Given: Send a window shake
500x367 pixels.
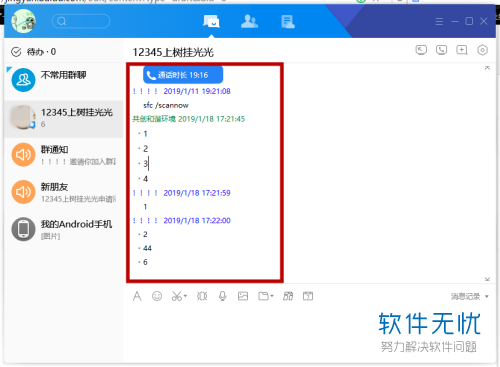Looking at the screenshot, I should (202, 296).
